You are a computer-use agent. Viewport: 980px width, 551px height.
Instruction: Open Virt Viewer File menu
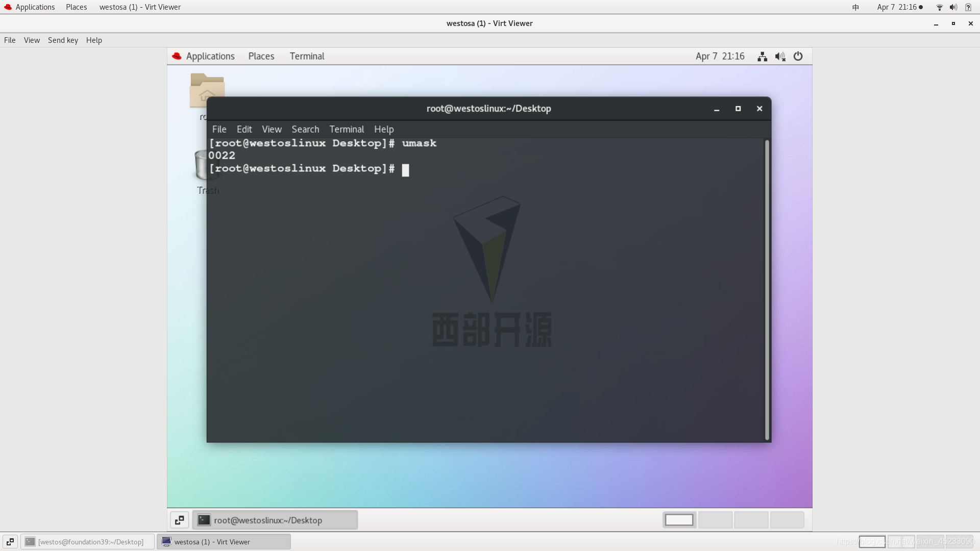click(10, 40)
